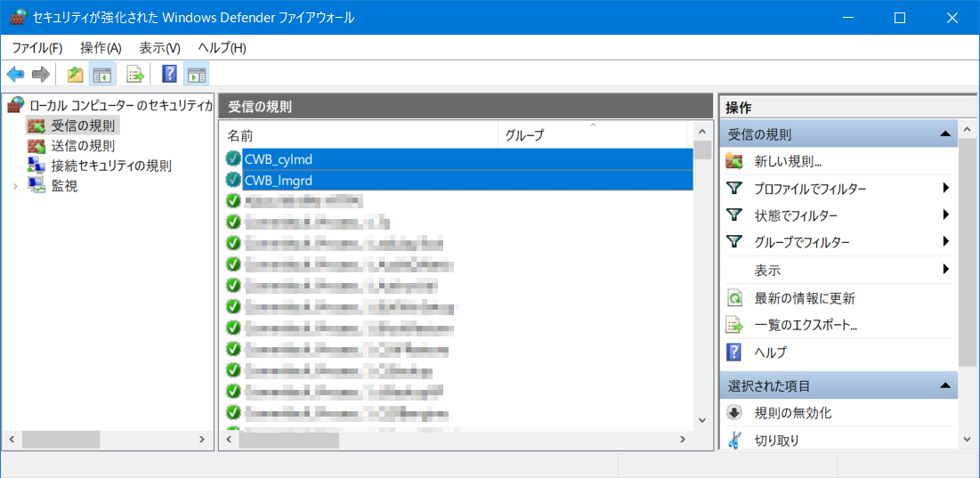Click the firewall app icon in title bar

click(18, 18)
